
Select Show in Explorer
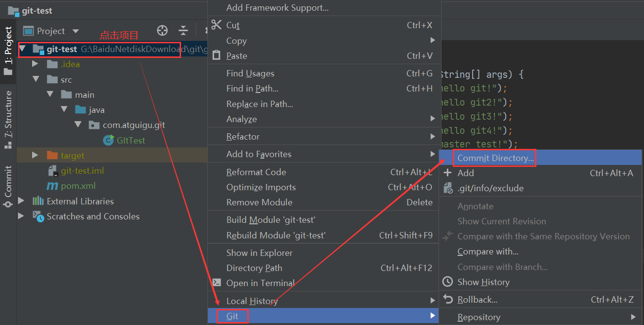click(324, 253)
